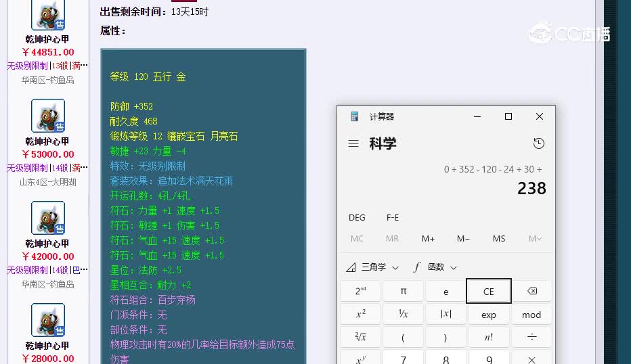Image resolution: width=631 pixels, height=364 pixels.
Task: Open item thumbnail priced ¥44851.00
Action: [48, 15]
